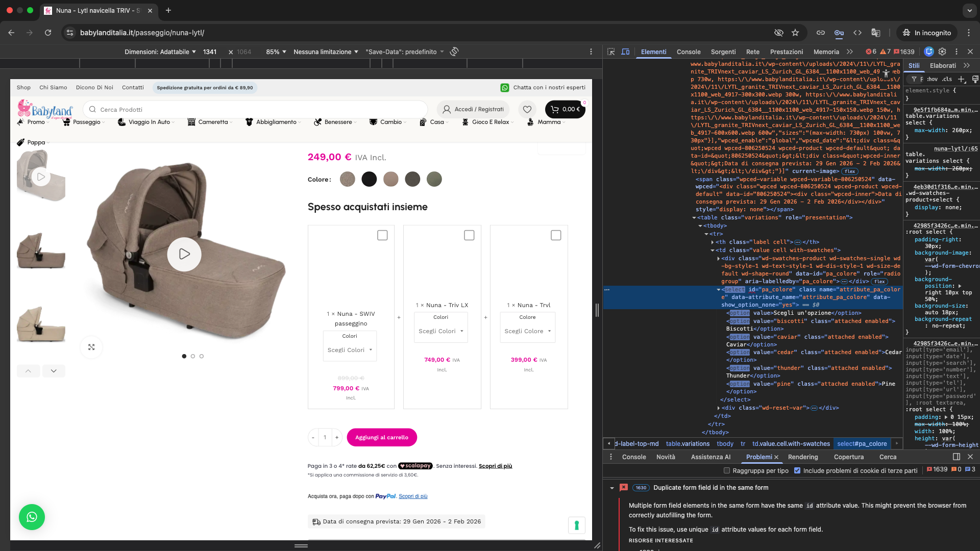Toggle the device toolbar icon

[x=625, y=52]
